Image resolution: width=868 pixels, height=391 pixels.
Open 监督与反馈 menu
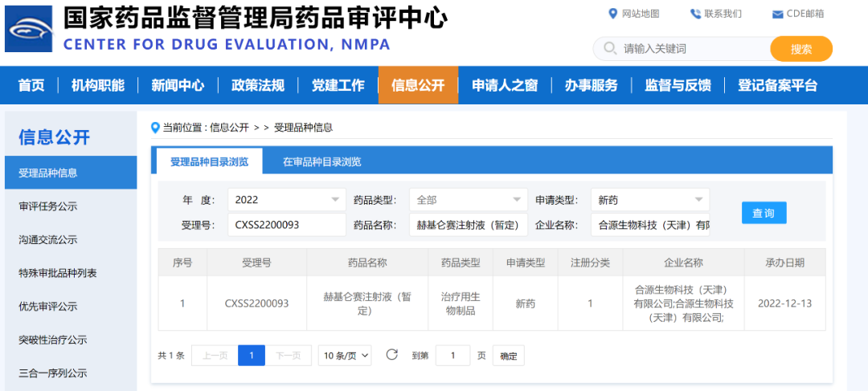click(x=678, y=85)
